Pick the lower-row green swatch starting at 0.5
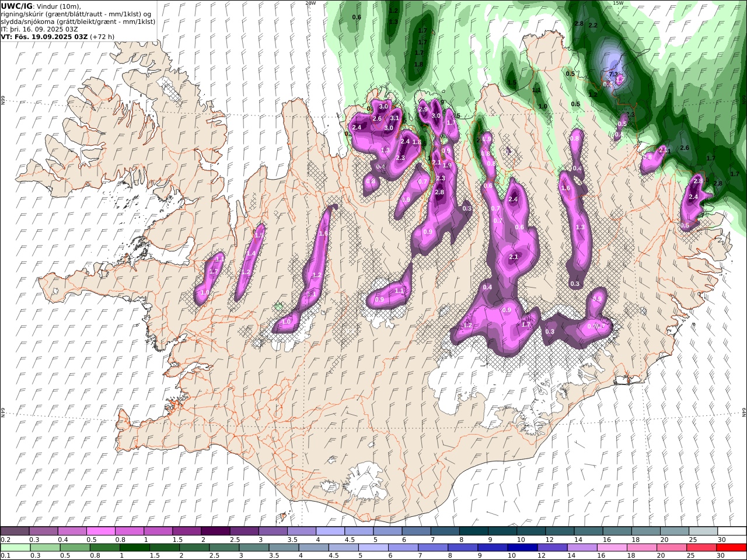Viewport: 747px width, 560px height. pyautogui.click(x=75, y=547)
